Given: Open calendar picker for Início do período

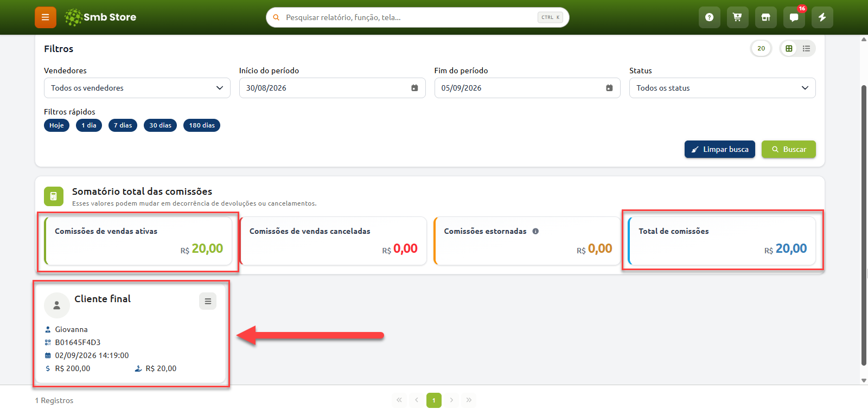Looking at the screenshot, I should pyautogui.click(x=414, y=88).
